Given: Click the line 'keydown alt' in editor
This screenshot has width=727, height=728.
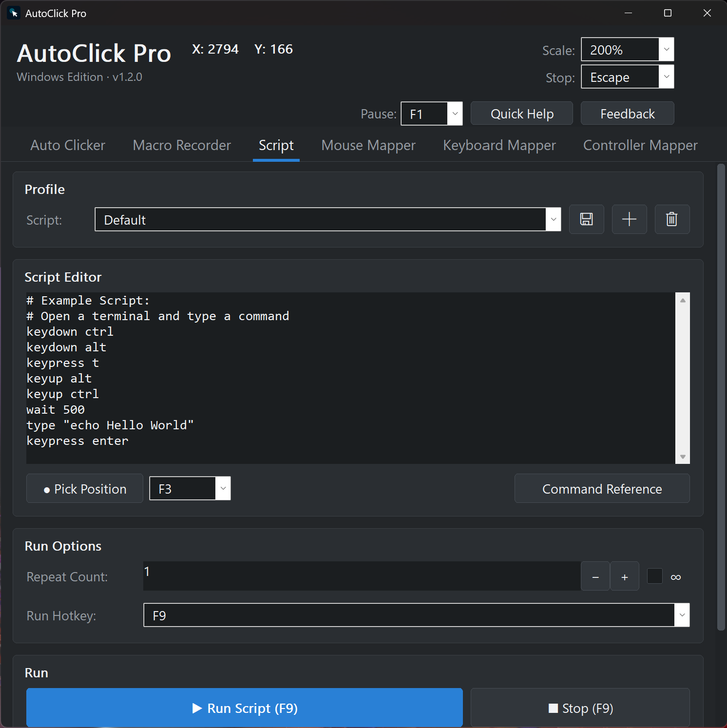Looking at the screenshot, I should (67, 347).
